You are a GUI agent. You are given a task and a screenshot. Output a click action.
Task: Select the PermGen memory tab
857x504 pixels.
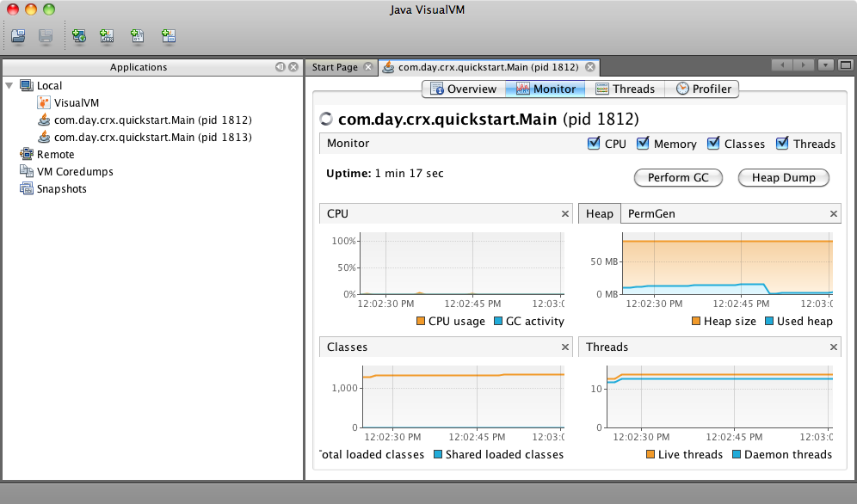point(651,213)
